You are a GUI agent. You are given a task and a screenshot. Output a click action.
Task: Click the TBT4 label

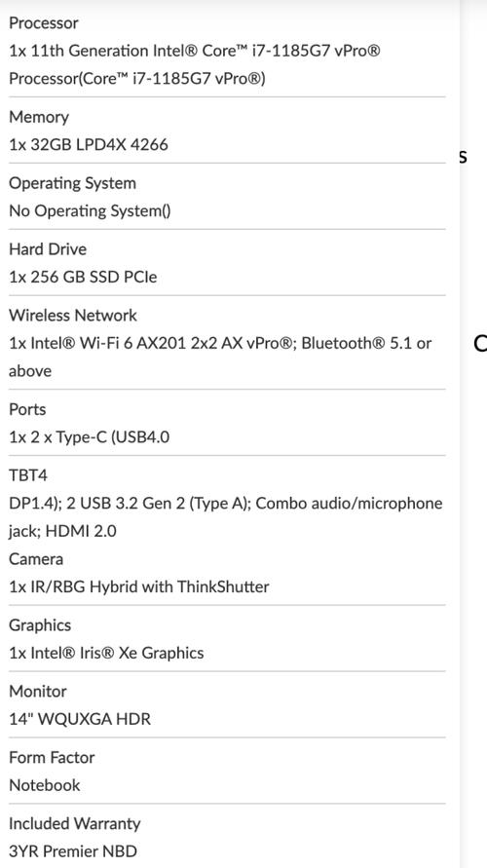[28, 475]
